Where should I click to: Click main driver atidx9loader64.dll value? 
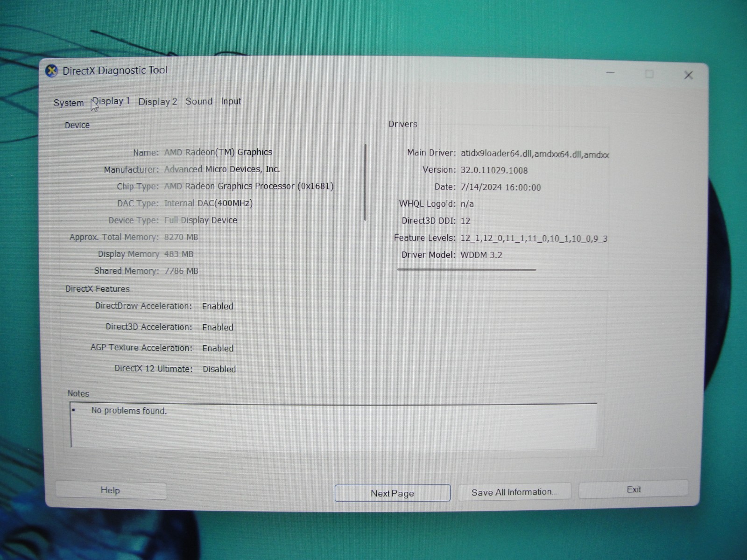tap(535, 154)
